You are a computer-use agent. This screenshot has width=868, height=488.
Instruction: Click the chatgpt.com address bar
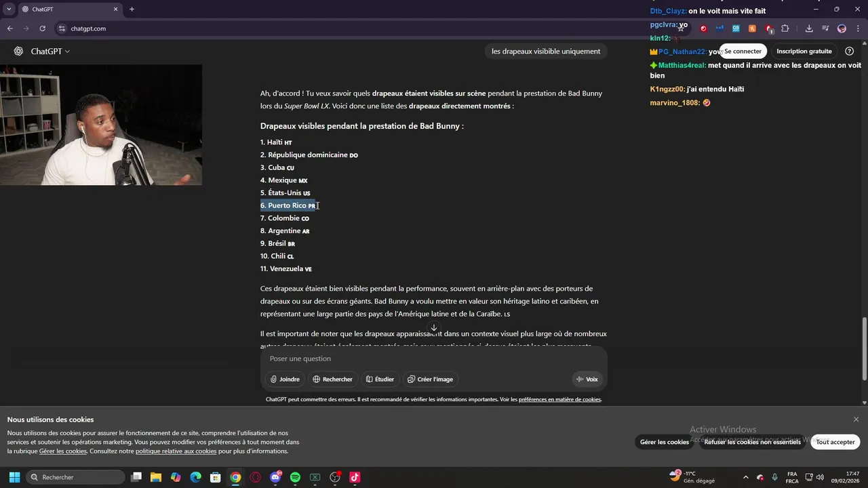point(366,28)
